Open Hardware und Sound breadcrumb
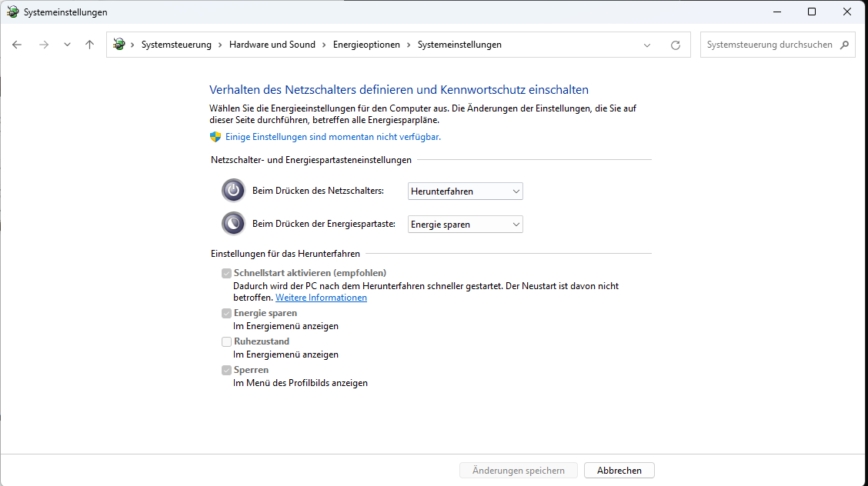Screen dimensions: 868x486 272,45
